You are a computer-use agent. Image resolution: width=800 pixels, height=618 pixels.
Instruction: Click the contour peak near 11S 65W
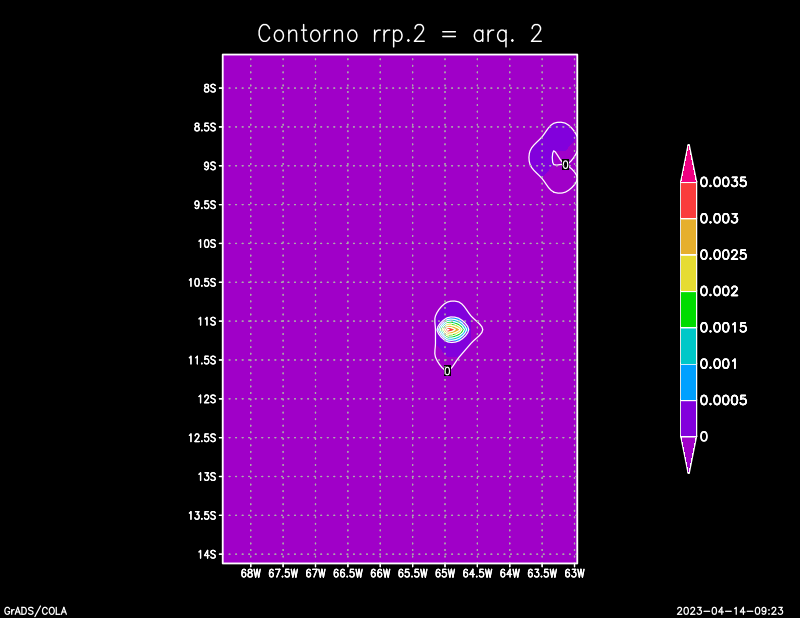pyautogui.click(x=452, y=328)
